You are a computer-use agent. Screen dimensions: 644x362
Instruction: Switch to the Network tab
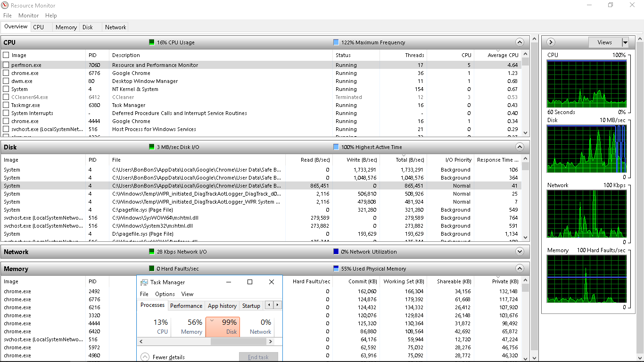pyautogui.click(x=116, y=27)
